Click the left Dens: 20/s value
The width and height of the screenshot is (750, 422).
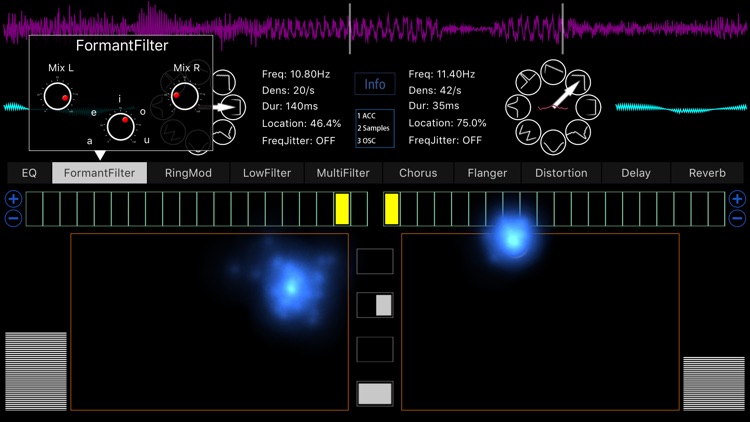point(288,90)
